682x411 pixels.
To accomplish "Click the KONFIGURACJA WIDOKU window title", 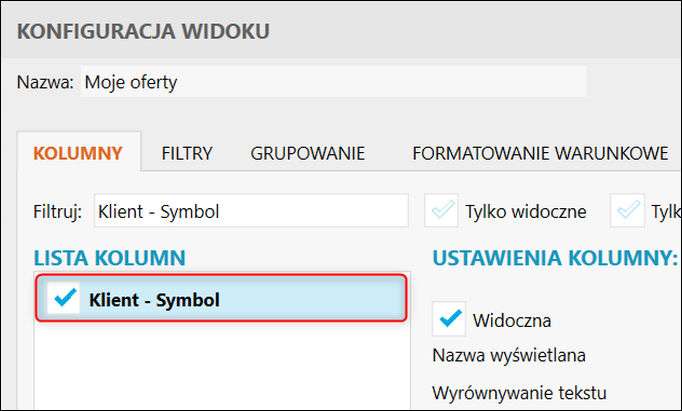I will point(143,31).
